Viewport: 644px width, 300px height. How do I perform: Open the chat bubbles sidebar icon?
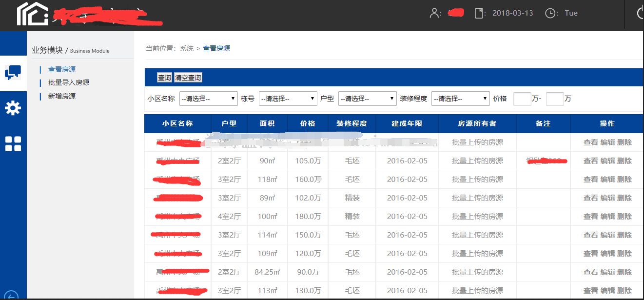coord(13,73)
